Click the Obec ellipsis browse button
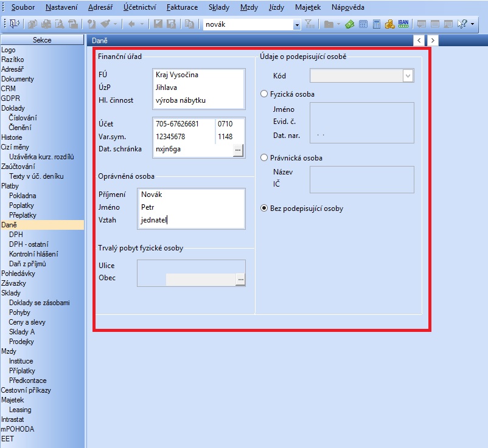 (x=240, y=279)
